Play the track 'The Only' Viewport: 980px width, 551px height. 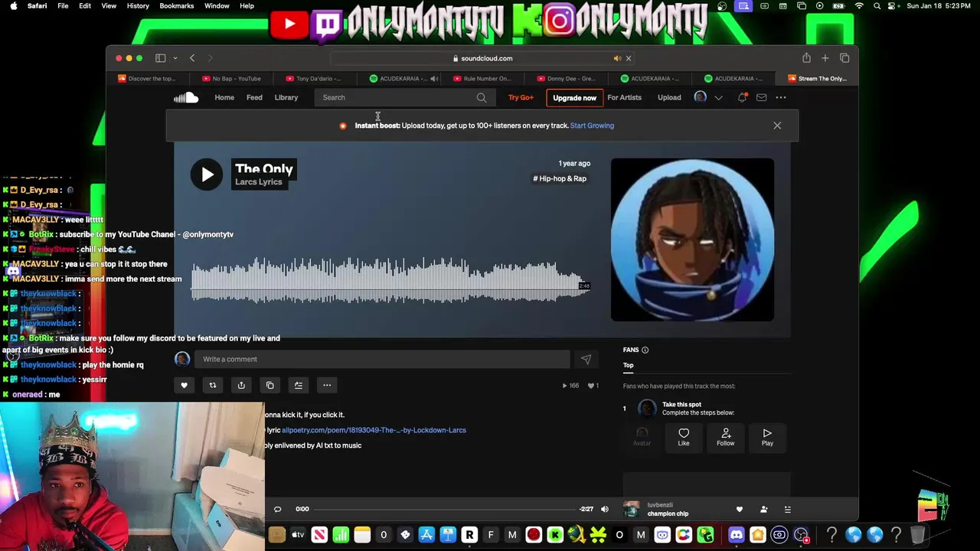(x=207, y=174)
